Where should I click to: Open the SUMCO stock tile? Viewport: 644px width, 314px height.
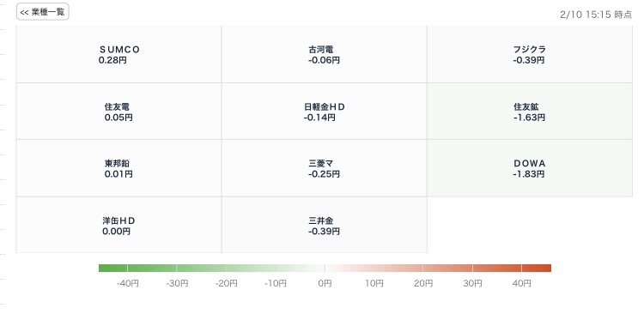(118, 54)
